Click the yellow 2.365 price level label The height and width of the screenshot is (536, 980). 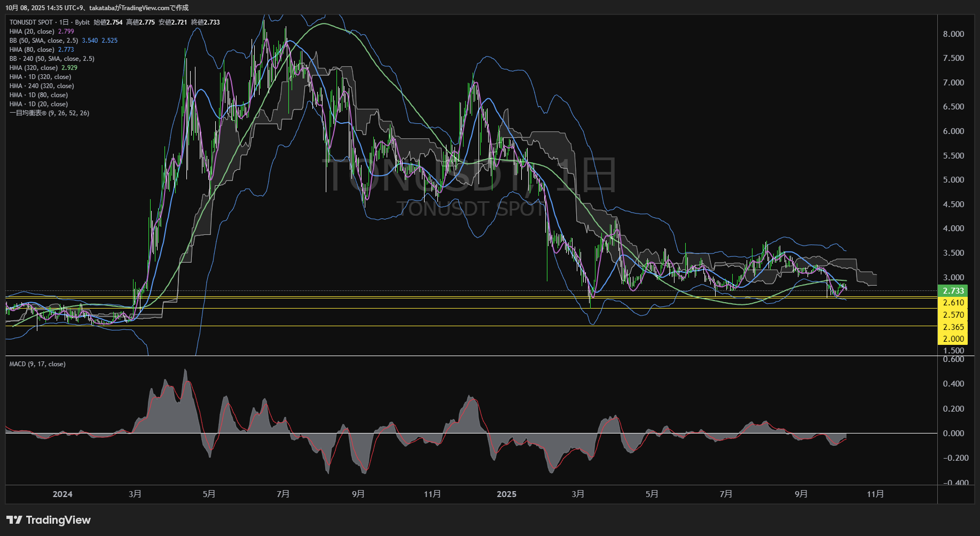point(953,327)
